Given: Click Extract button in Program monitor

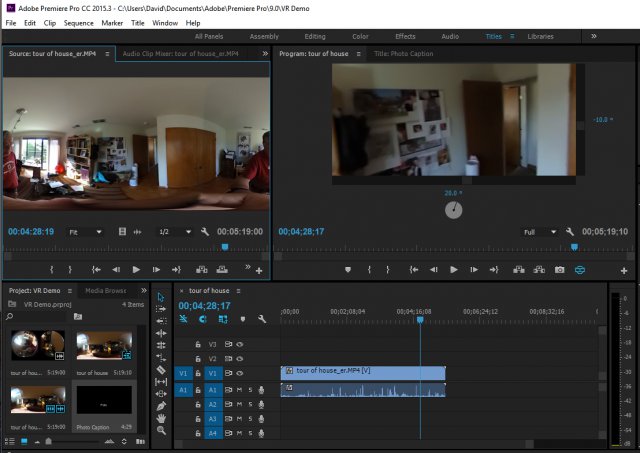Looking at the screenshot, I should [x=539, y=270].
